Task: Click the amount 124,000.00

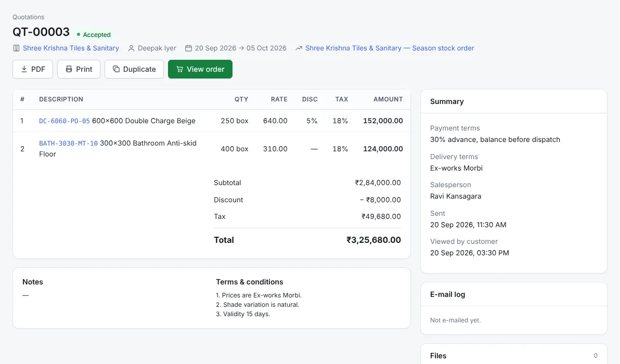Action: pos(383,149)
